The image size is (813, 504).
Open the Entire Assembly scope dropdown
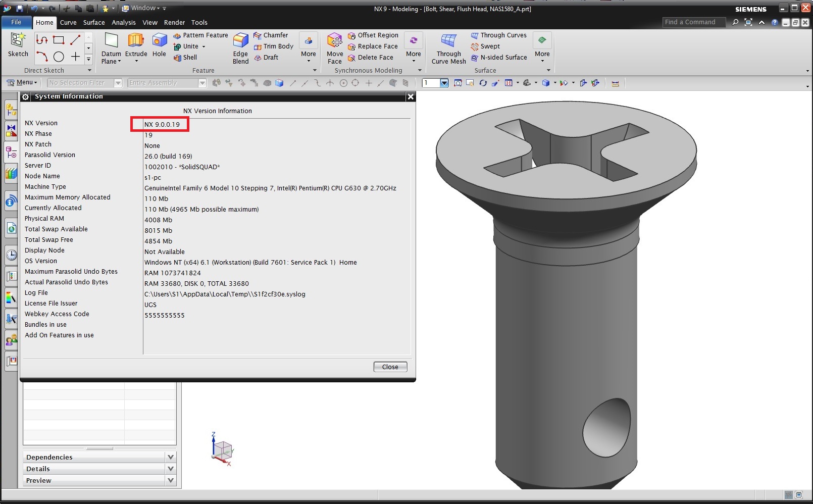click(x=202, y=83)
